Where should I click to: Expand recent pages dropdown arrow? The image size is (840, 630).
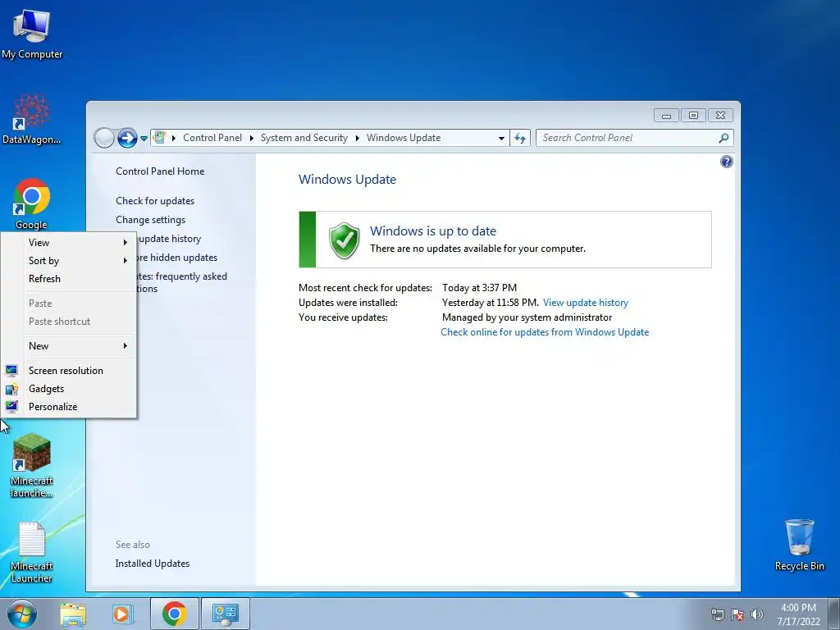click(144, 138)
